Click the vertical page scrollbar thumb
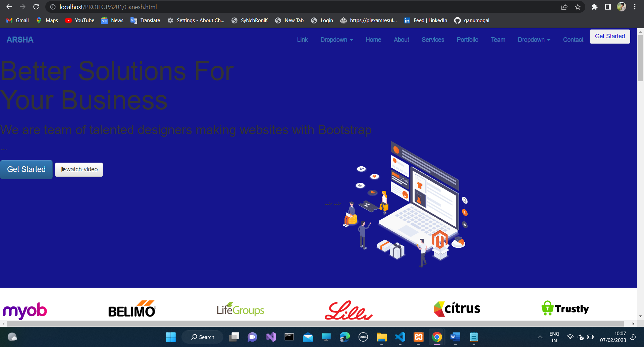Image resolution: width=644 pixels, height=347 pixels. pos(640,57)
